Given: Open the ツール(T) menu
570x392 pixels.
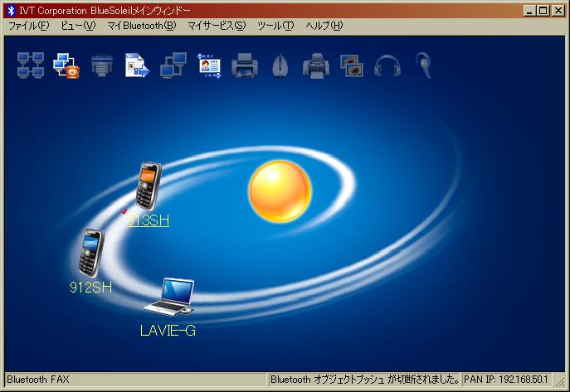Looking at the screenshot, I should (x=275, y=26).
